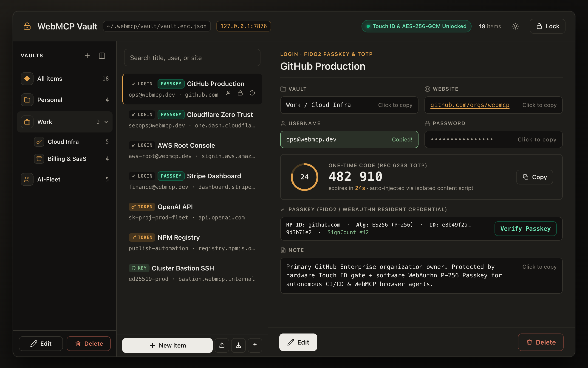588x368 pixels.
Task: Click the export upload icon button
Action: point(222,345)
